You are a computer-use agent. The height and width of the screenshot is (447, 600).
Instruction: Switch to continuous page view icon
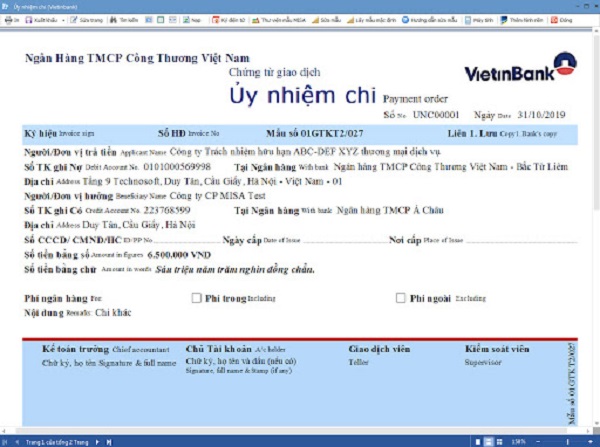489,442
